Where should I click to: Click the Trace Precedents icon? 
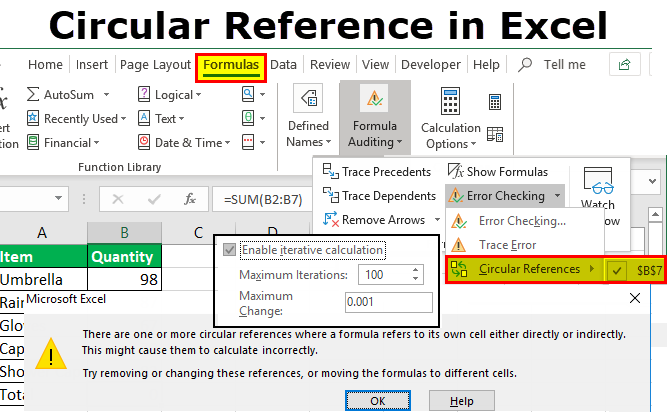pyautogui.click(x=331, y=171)
